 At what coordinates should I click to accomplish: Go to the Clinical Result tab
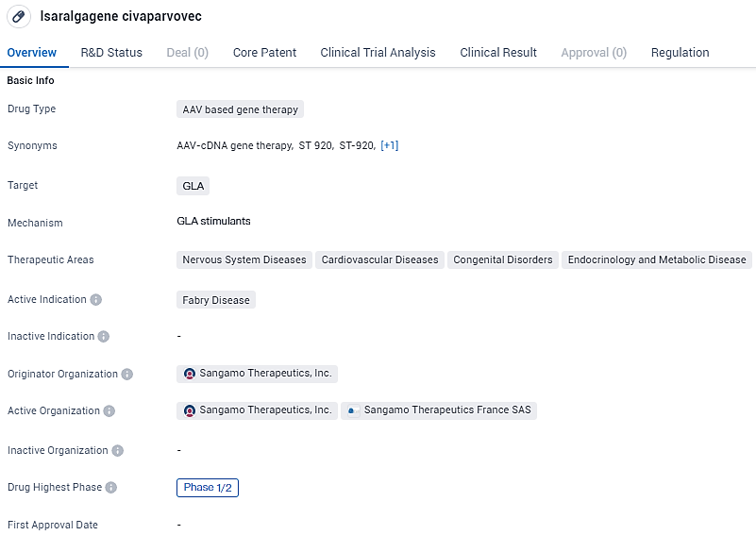(498, 53)
